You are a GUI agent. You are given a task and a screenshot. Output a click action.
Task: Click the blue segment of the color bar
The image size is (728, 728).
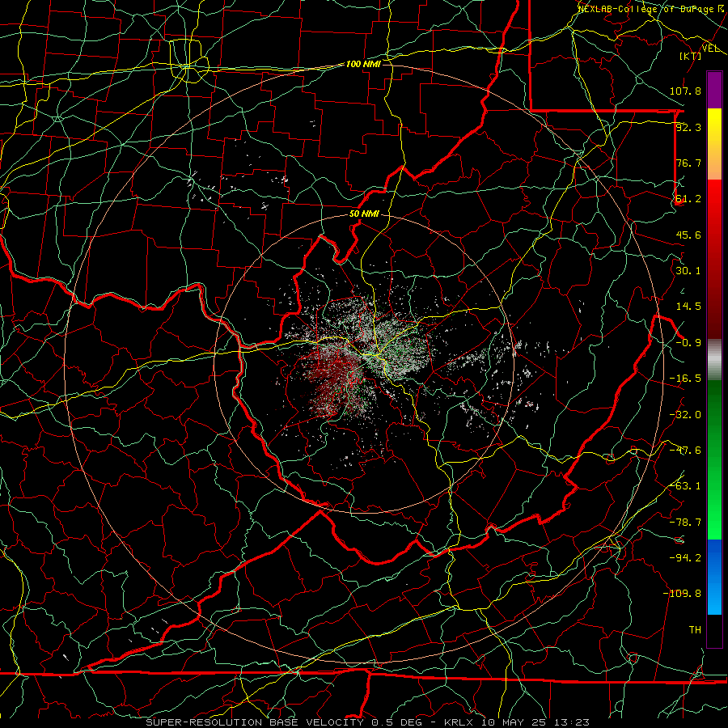[714, 577]
